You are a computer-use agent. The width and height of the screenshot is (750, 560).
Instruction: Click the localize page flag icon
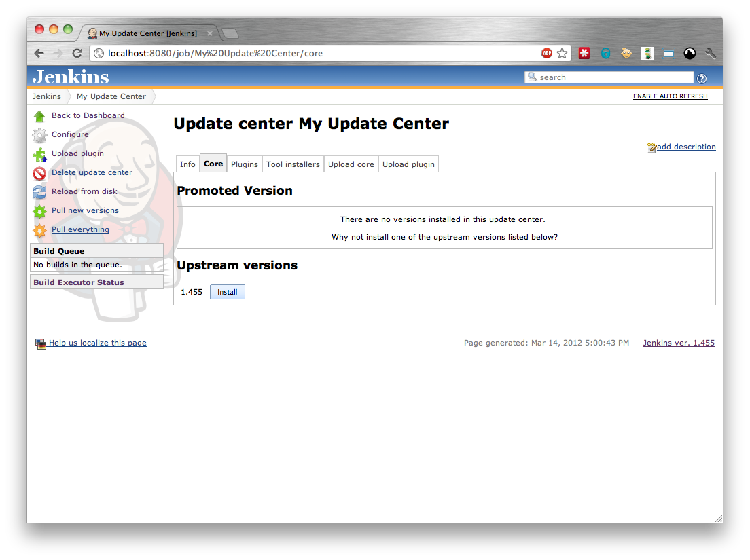(x=41, y=343)
